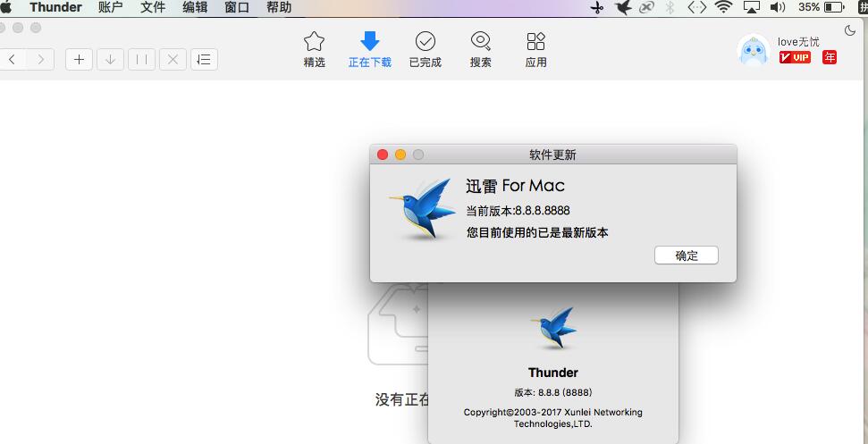868x444 pixels.
Task: Open the Thunder application menu
Action: point(56,7)
